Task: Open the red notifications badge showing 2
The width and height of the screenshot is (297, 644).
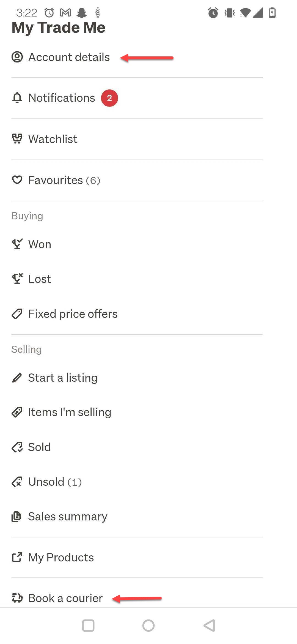Action: [109, 98]
